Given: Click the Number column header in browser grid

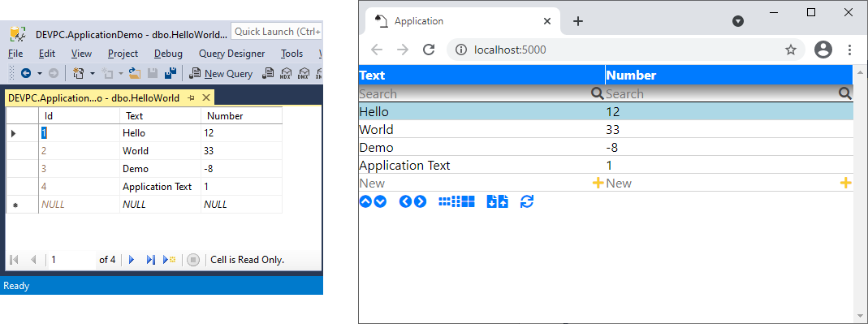Looking at the screenshot, I should (729, 75).
